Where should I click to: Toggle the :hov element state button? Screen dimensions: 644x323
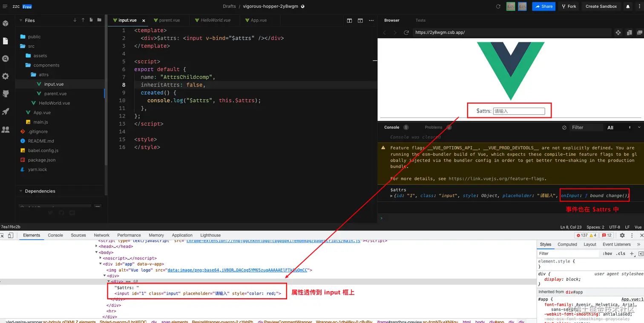(x=607, y=253)
